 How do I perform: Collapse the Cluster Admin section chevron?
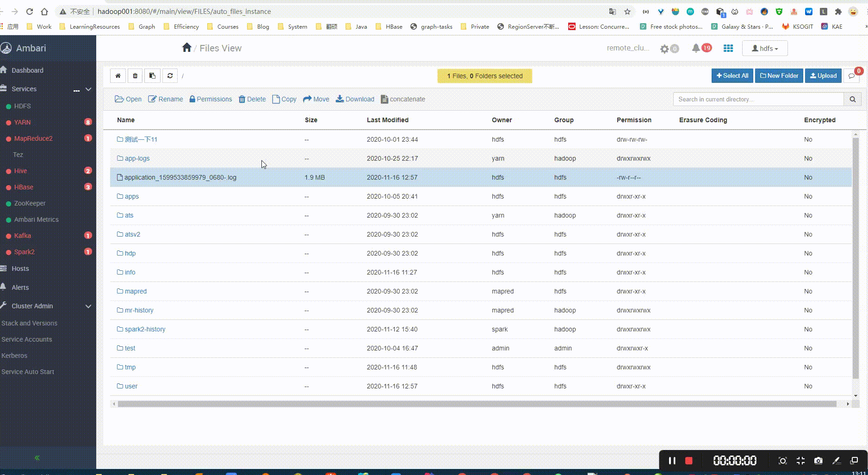pos(88,306)
